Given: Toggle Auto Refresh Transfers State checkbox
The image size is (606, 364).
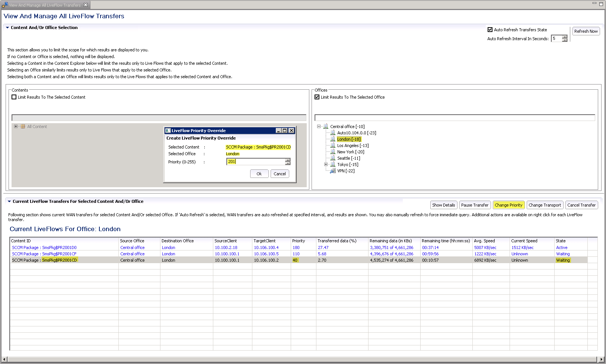Looking at the screenshot, I should [x=490, y=30].
